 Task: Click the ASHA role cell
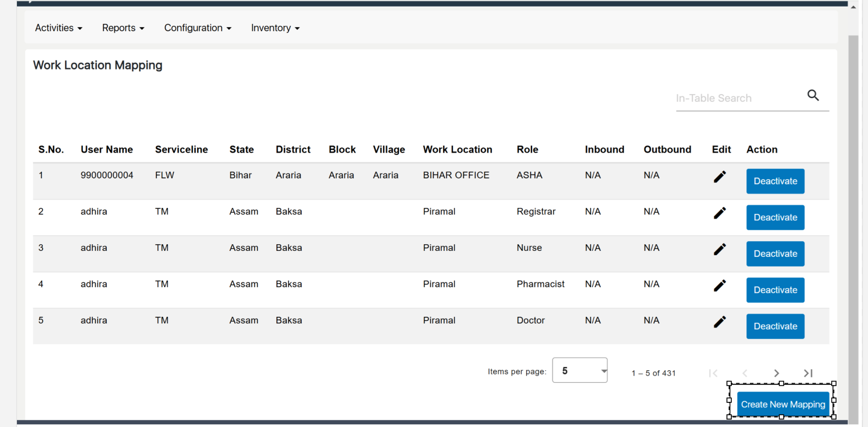click(529, 175)
